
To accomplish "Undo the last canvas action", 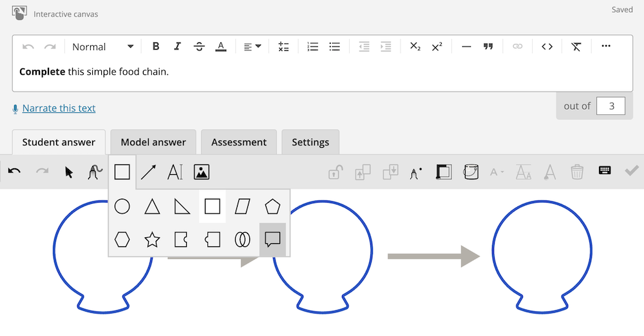I will [14, 172].
